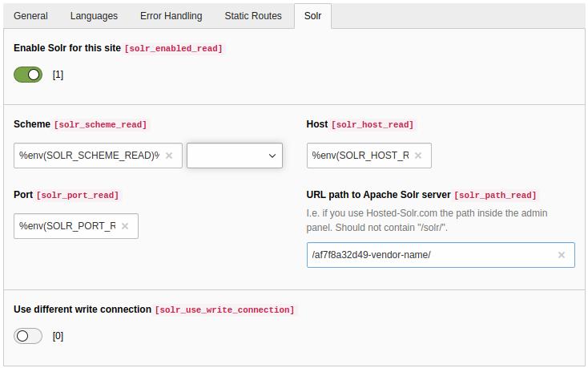588x368 pixels.
Task: Clear the Port field using the X icon
Action: (x=125, y=226)
